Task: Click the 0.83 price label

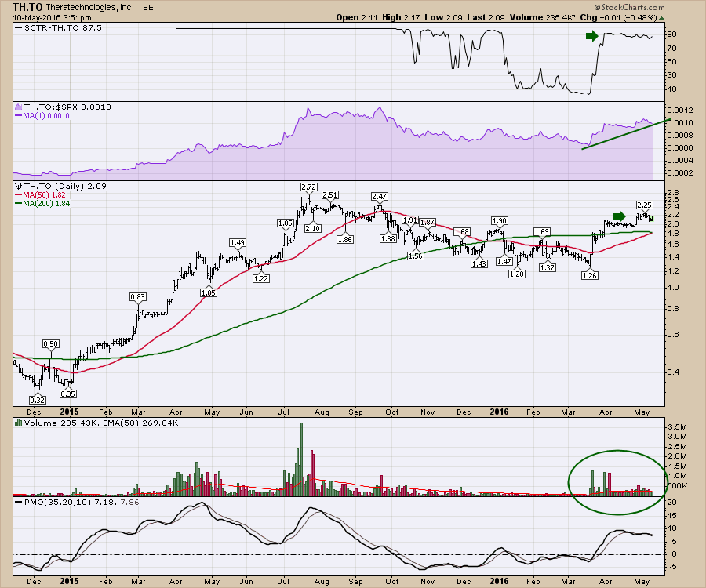Action: (x=138, y=296)
